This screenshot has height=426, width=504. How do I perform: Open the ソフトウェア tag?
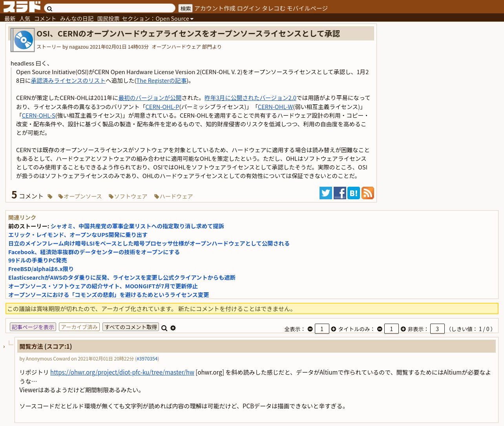coord(128,197)
